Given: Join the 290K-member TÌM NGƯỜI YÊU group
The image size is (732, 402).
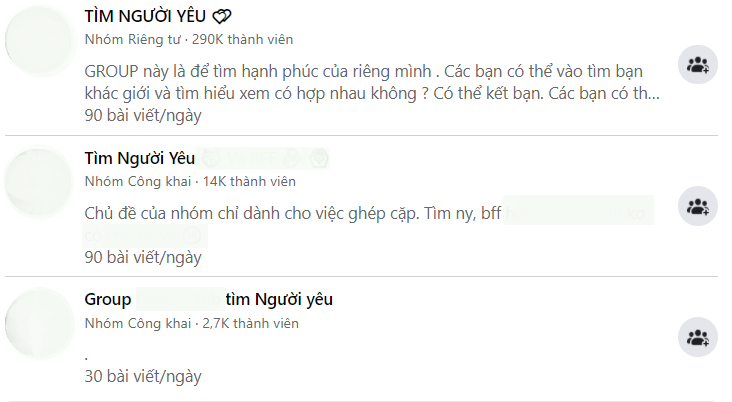Looking at the screenshot, I should [697, 66].
